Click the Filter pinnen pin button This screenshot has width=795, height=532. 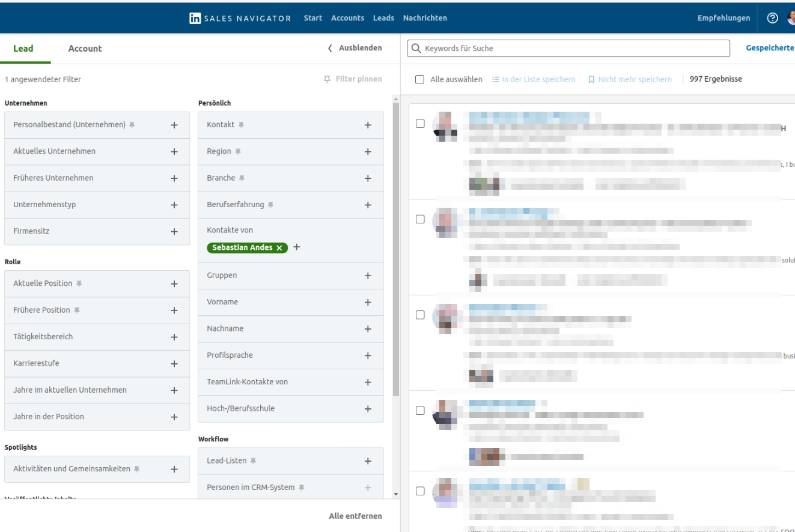pyautogui.click(x=352, y=79)
